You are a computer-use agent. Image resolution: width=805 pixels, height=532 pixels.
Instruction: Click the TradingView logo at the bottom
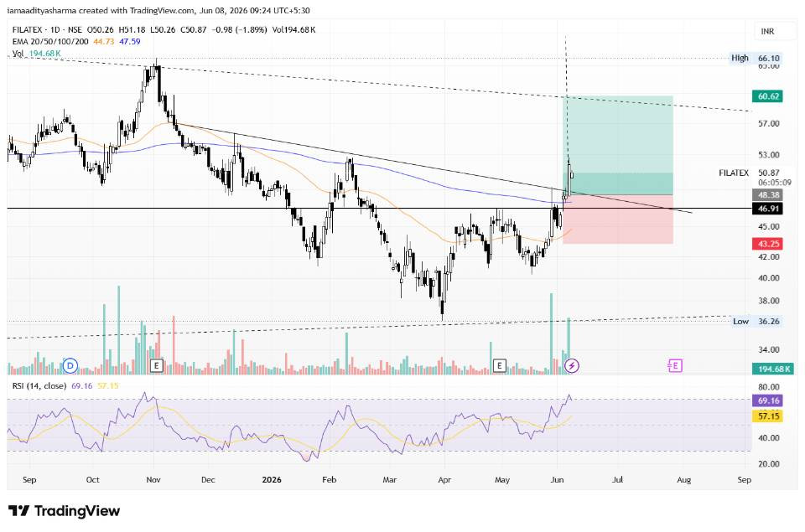coord(65,511)
